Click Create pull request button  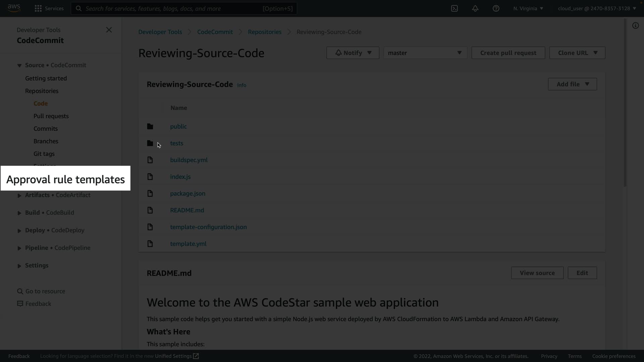(508, 53)
